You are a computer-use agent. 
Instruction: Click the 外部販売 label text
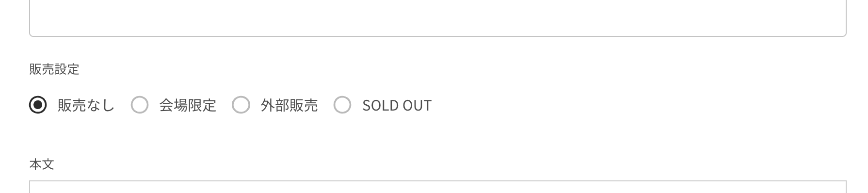tap(289, 105)
